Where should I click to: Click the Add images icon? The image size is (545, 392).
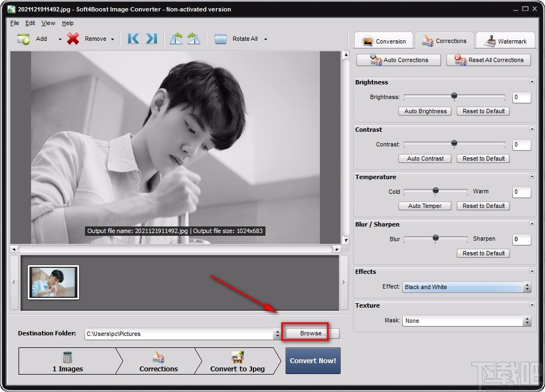22,39
